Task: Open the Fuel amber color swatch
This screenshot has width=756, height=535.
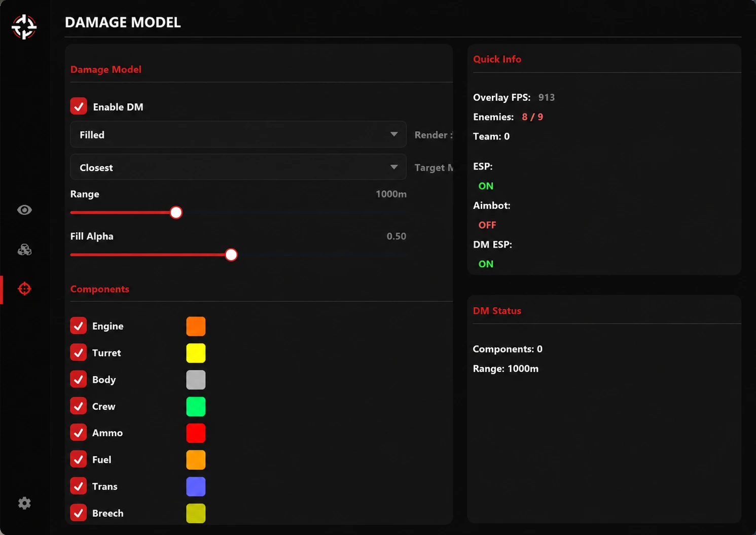Action: pos(196,459)
